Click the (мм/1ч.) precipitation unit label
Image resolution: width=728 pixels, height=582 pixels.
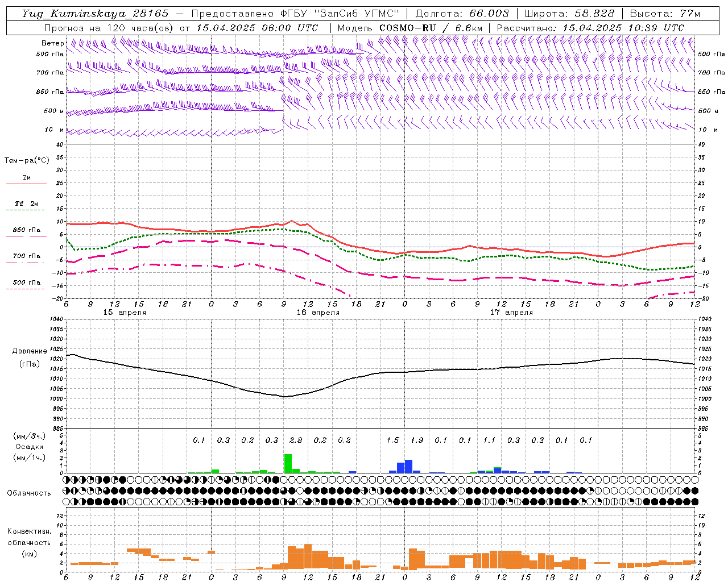pyautogui.click(x=29, y=458)
